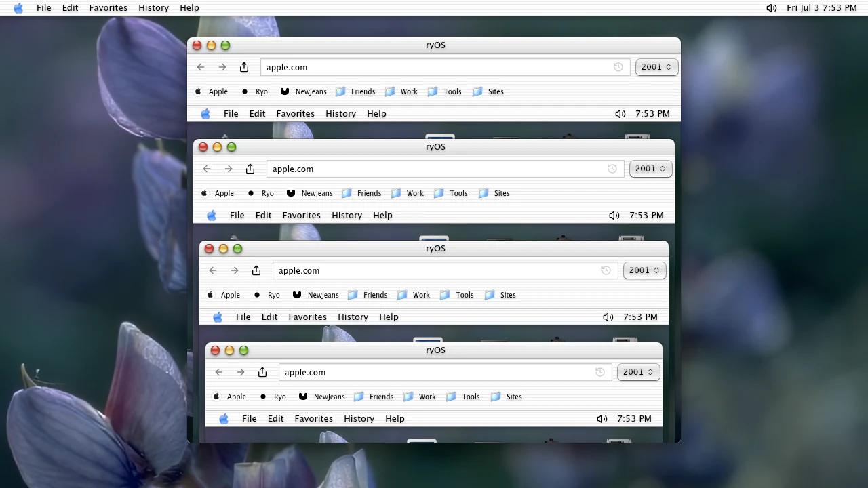
Task: Expand Sites folder in outermost favorites bar
Action: 488,91
